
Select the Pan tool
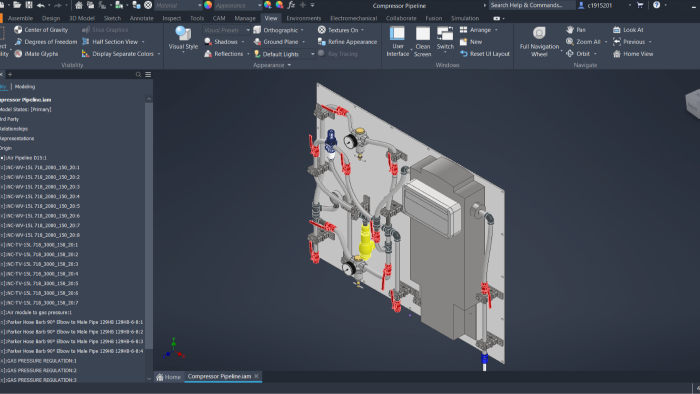point(576,30)
